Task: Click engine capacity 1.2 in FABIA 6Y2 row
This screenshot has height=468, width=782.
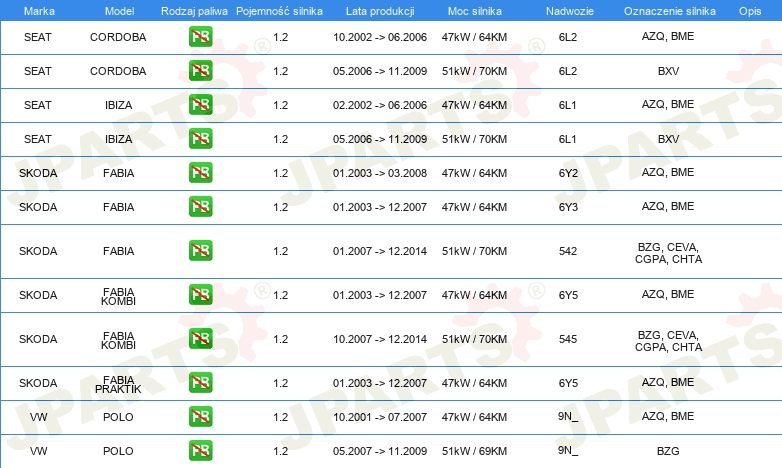Action: tap(280, 173)
